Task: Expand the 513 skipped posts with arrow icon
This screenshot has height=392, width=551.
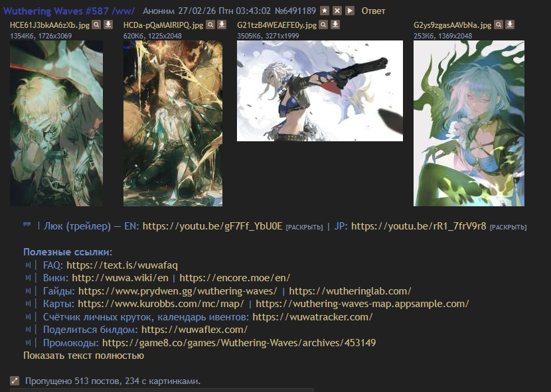Action: tap(15, 381)
